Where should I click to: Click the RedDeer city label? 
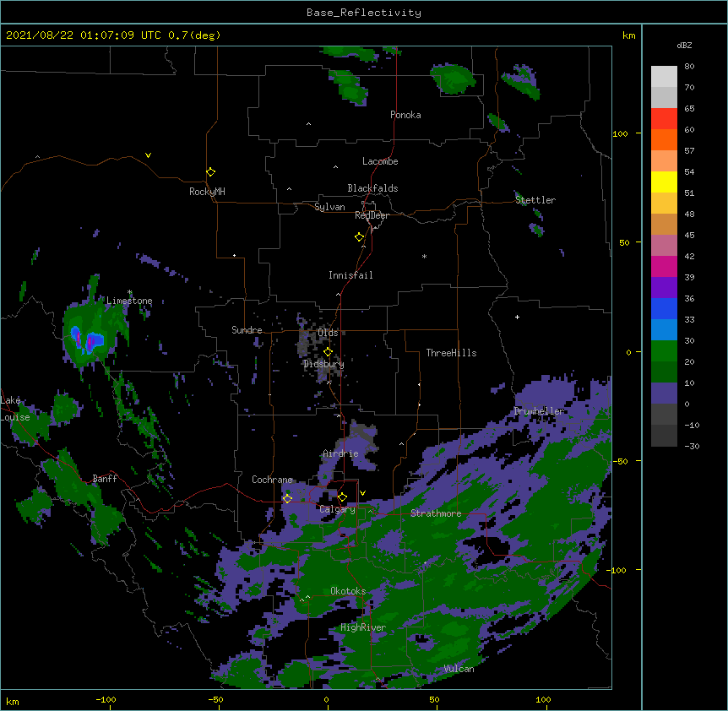pos(372,215)
